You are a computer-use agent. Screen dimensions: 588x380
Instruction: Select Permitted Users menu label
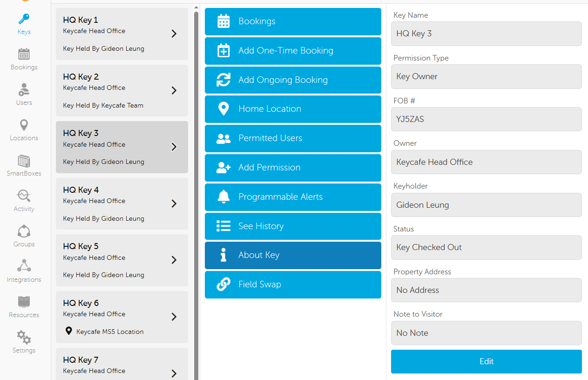click(270, 138)
